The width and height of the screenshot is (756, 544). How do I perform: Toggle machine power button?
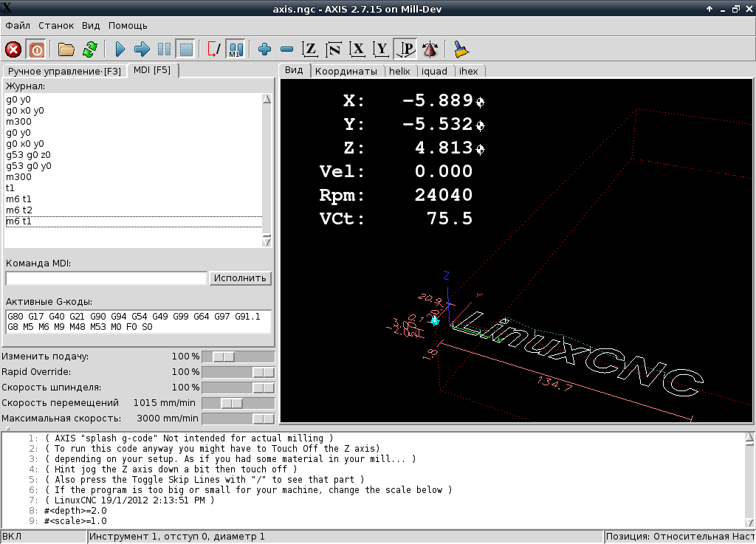(35, 49)
